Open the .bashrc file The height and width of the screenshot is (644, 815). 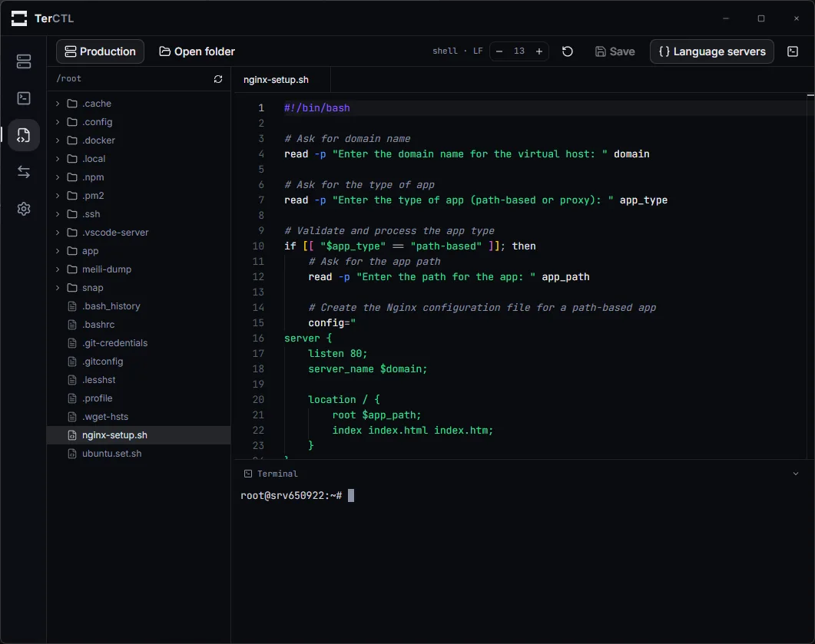point(139,325)
